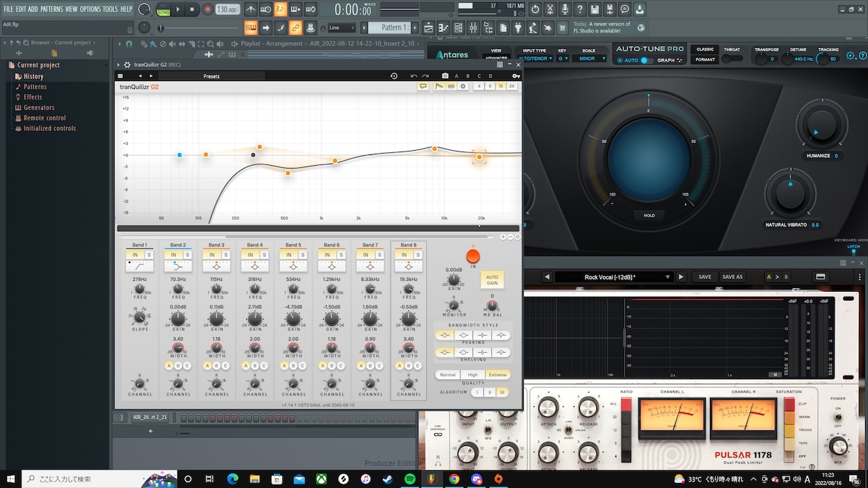Open the Presets bar in tranQuilizr
The image size is (868, 488).
(x=211, y=76)
